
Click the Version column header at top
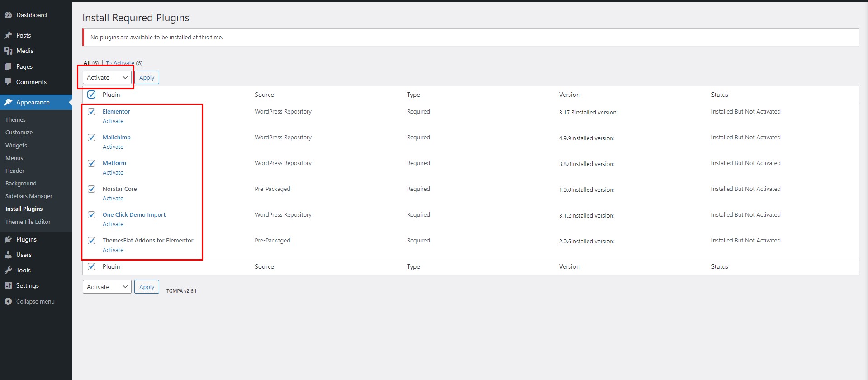click(x=569, y=95)
